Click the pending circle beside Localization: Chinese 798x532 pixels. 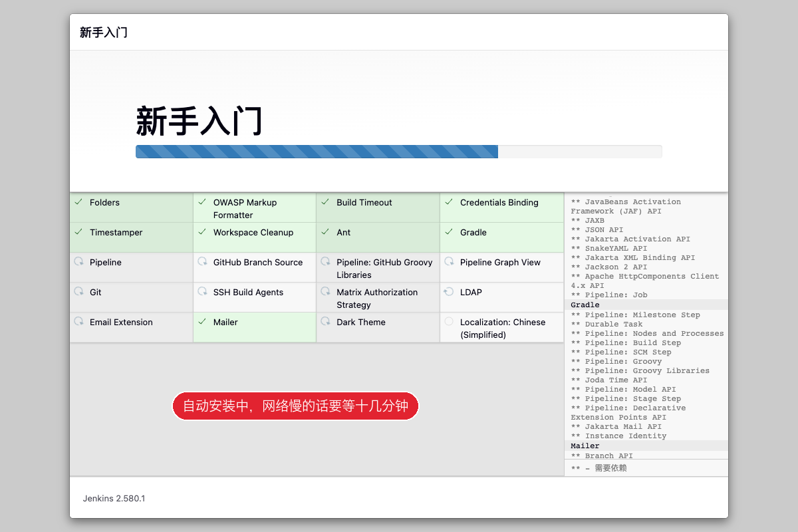tap(449, 322)
